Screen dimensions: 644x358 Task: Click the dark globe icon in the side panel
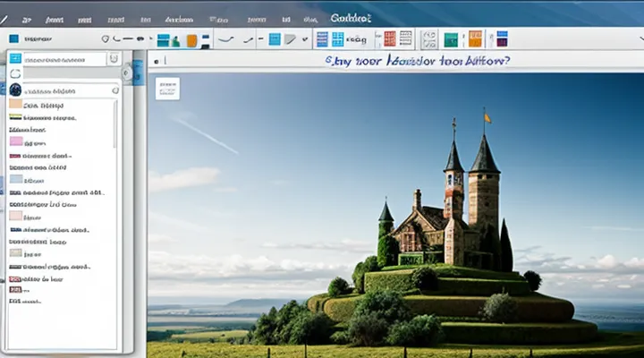tap(15, 89)
